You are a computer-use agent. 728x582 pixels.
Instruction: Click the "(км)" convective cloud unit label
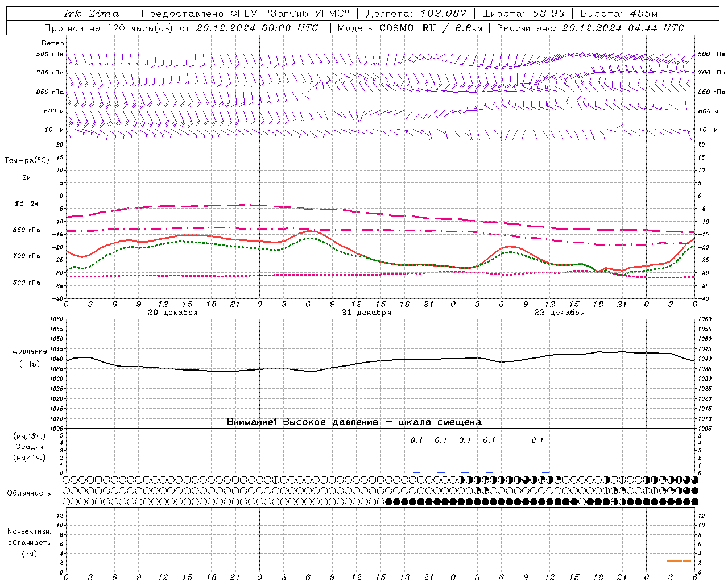coord(30,554)
